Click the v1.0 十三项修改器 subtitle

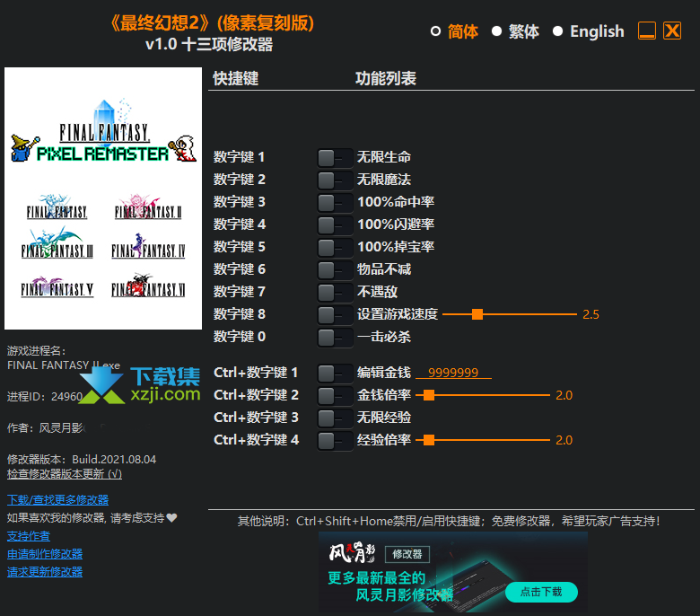pos(209,44)
